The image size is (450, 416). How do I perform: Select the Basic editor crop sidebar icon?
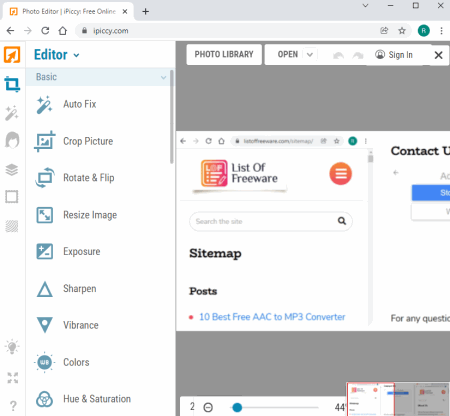coord(12,84)
